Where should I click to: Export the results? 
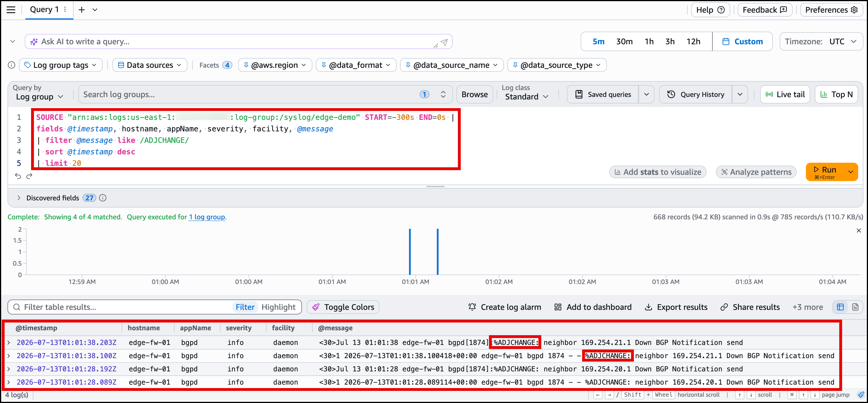coord(676,307)
